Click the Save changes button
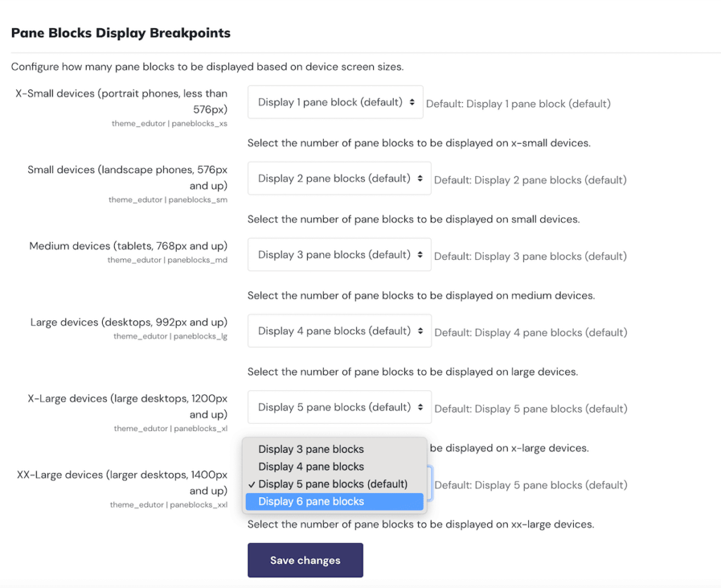 (305, 561)
